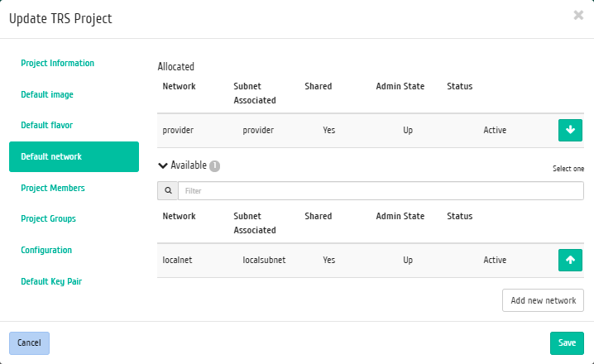594x364 pixels.
Task: Select the provider subnet cell
Action: (x=258, y=131)
